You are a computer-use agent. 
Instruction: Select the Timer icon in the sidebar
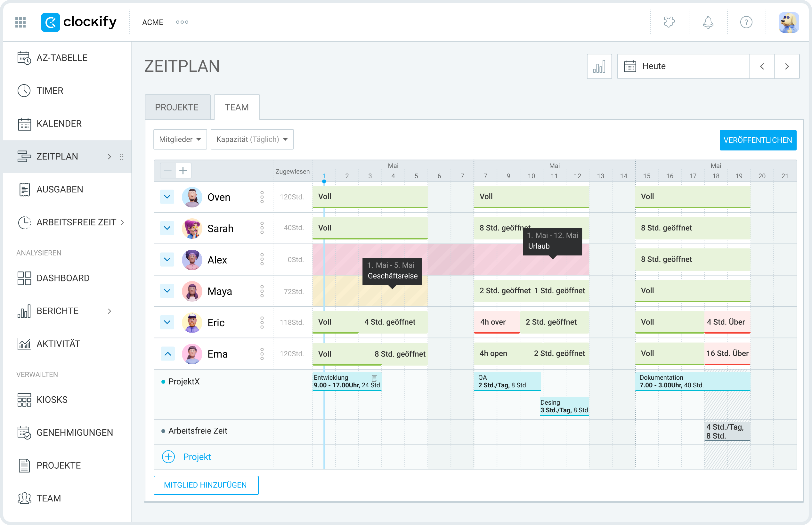[24, 90]
